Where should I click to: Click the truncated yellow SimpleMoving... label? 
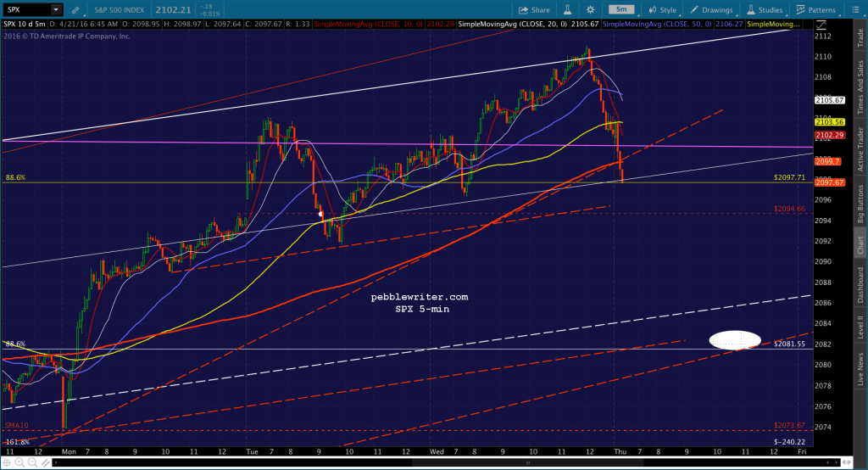pos(773,25)
